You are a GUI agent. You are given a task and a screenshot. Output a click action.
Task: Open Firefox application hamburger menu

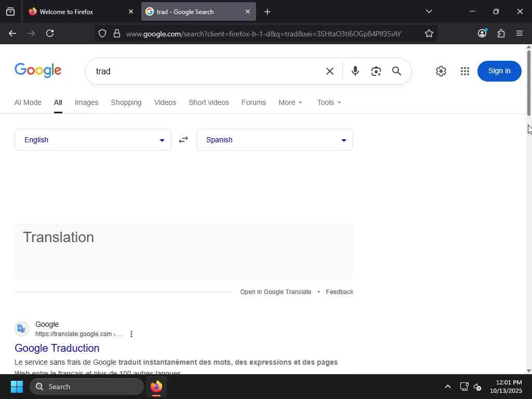point(520,33)
